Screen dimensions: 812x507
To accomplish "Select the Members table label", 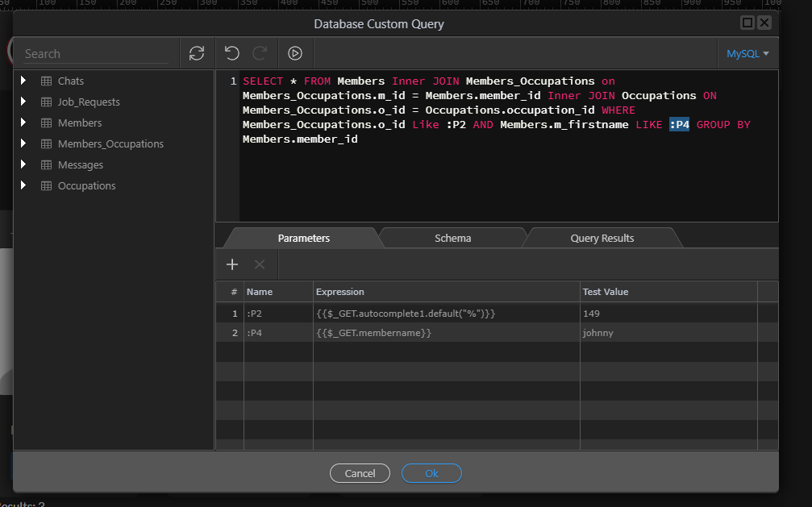I will (x=80, y=123).
